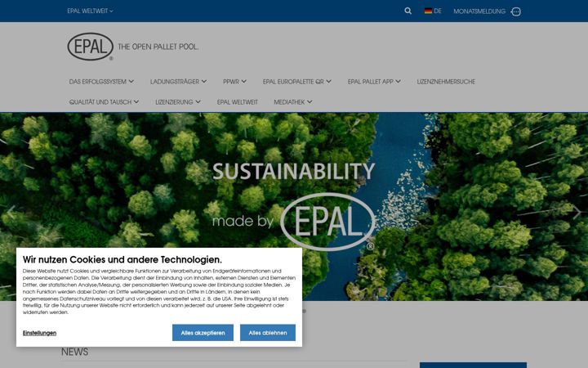588x368 pixels.
Task: Open cookie Einstellungen link
Action: 39,333
